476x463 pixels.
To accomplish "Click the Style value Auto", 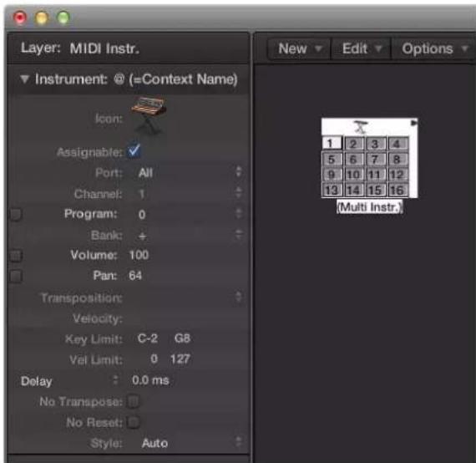I will point(154,443).
